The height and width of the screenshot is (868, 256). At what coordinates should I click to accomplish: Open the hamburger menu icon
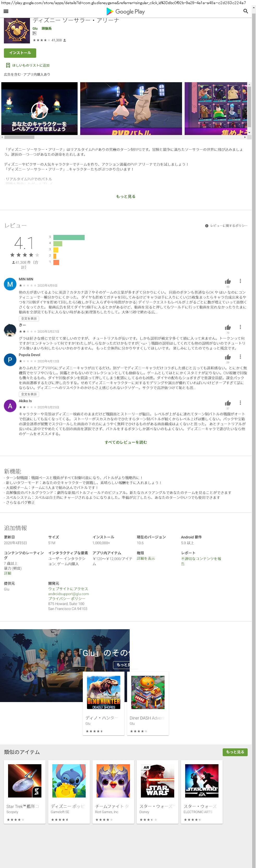click(x=6, y=11)
